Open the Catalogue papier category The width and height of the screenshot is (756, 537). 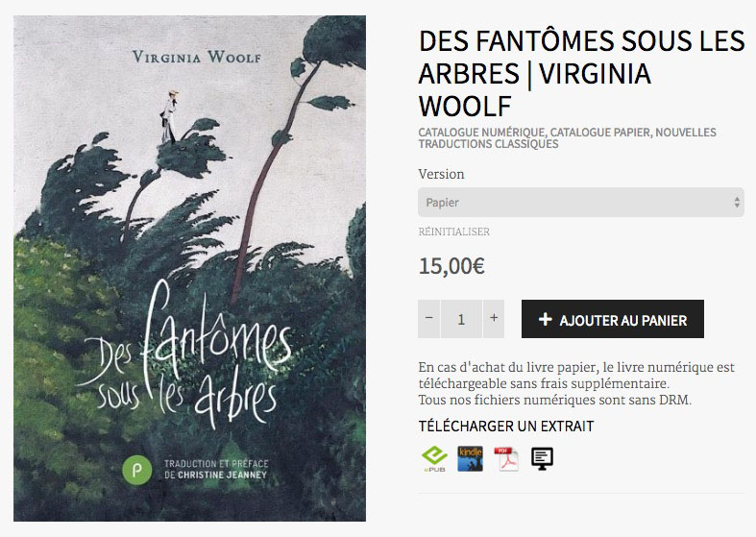[x=599, y=132]
